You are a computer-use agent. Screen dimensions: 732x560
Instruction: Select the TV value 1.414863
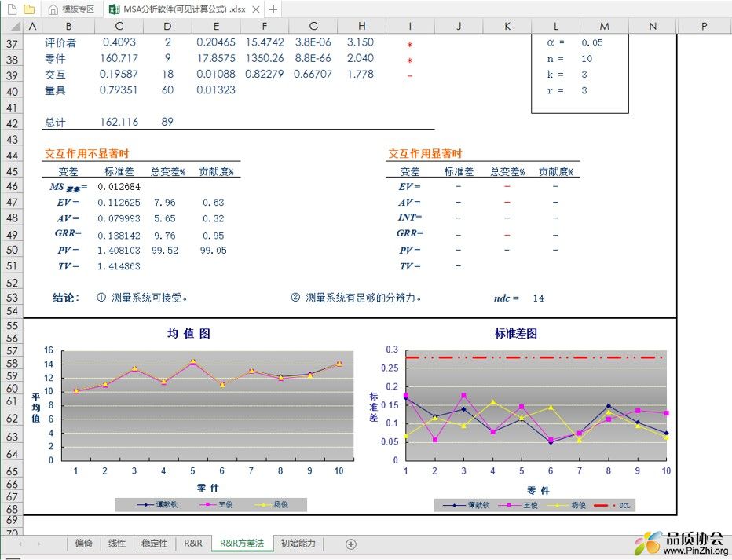(x=119, y=266)
